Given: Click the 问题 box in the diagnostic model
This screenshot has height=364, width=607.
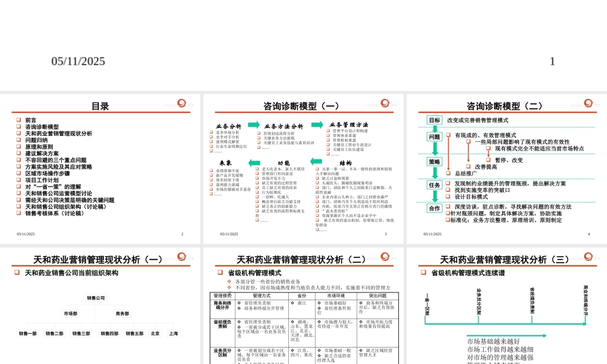Looking at the screenshot, I should pyautogui.click(x=435, y=137).
